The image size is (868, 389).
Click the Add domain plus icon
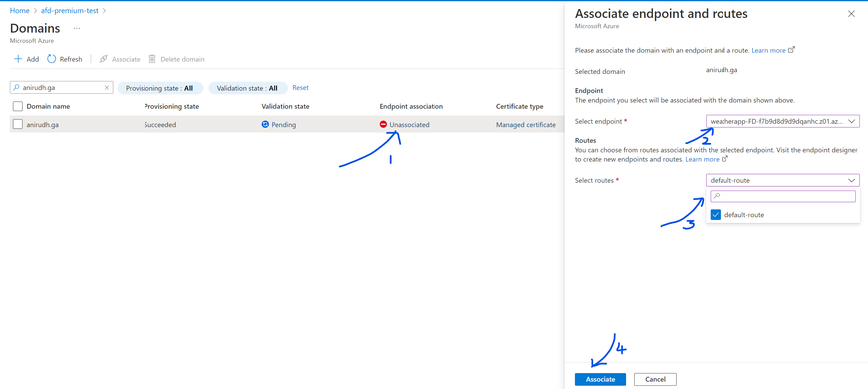(x=18, y=59)
